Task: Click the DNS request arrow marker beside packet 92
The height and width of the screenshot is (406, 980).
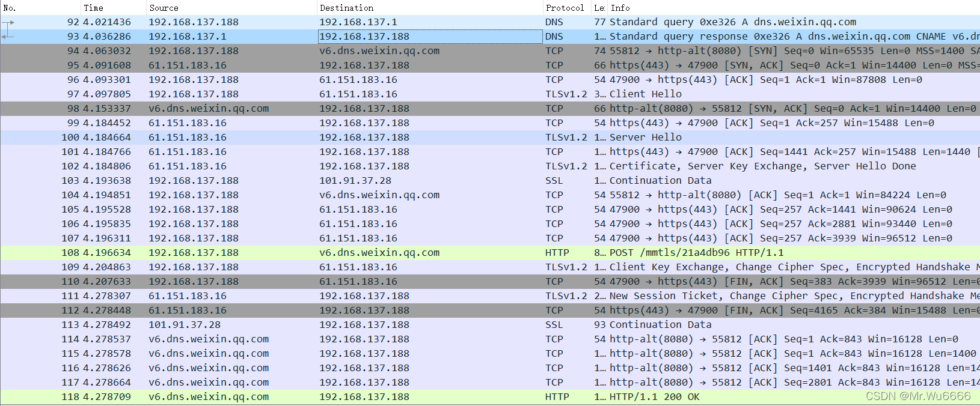Action: [x=8, y=23]
